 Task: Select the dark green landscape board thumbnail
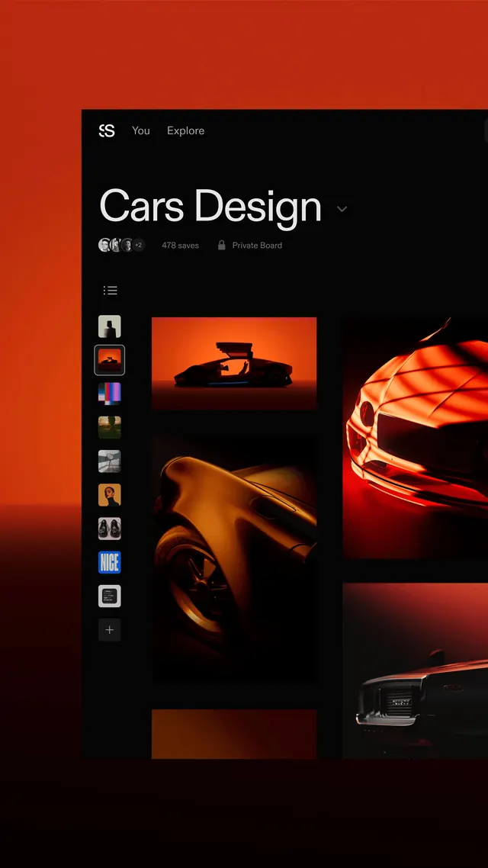click(x=110, y=427)
